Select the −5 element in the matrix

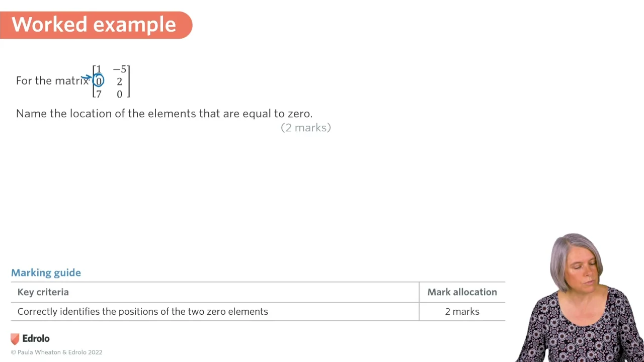(120, 69)
